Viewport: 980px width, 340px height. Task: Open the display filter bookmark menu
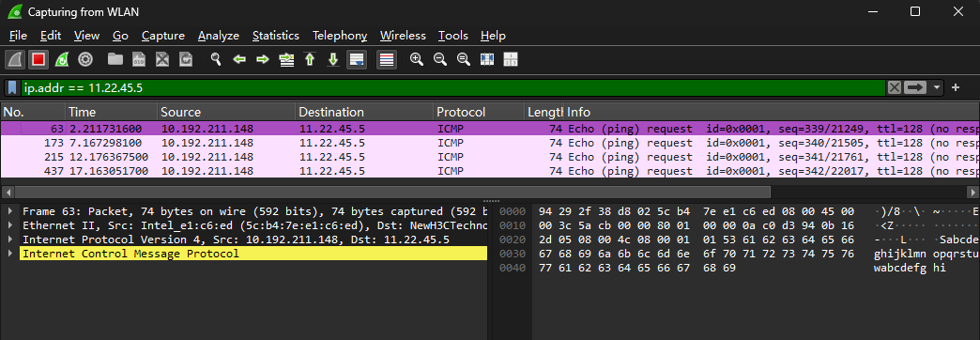coord(12,87)
